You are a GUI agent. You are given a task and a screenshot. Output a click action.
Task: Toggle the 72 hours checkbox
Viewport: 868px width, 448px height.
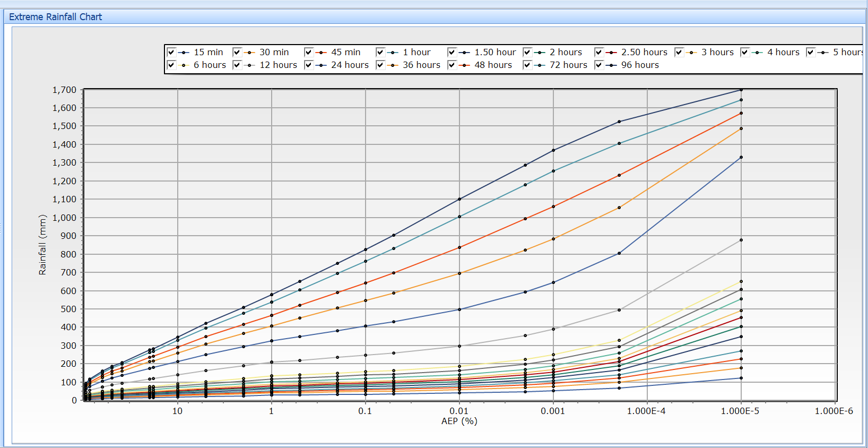527,65
